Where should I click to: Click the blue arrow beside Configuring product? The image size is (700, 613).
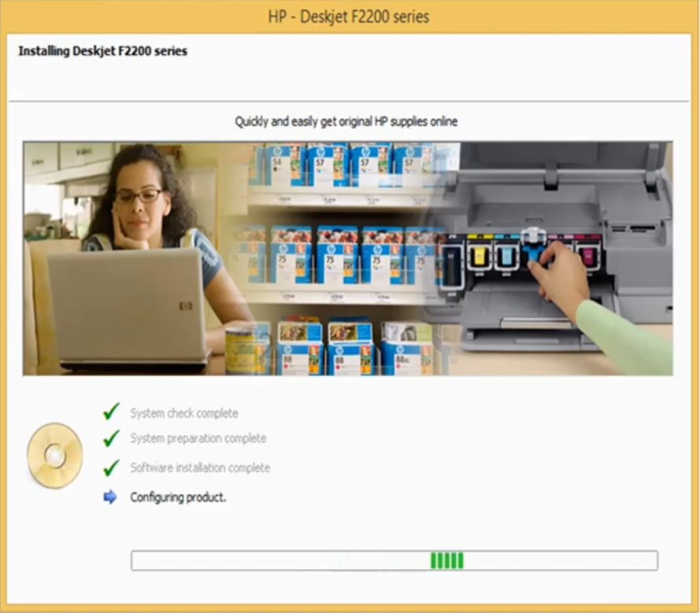[x=109, y=497]
